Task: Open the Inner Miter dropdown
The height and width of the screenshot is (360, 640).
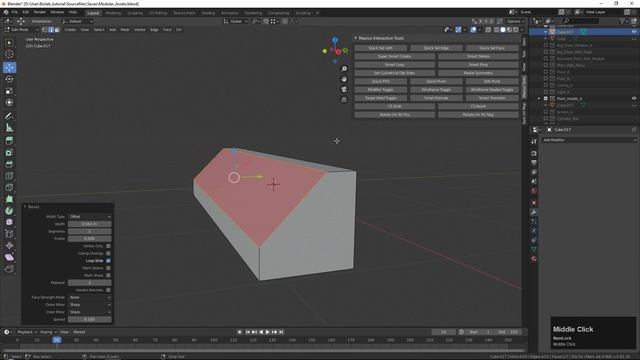Action: pos(89,312)
